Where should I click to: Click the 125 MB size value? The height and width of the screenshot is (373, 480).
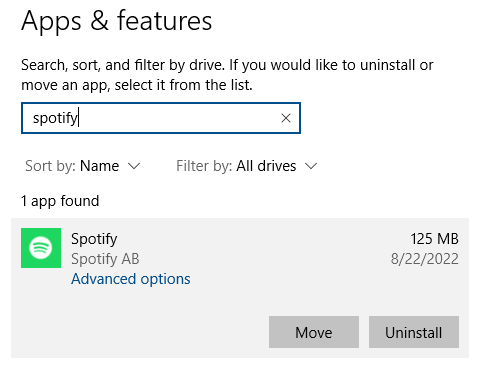pos(434,239)
